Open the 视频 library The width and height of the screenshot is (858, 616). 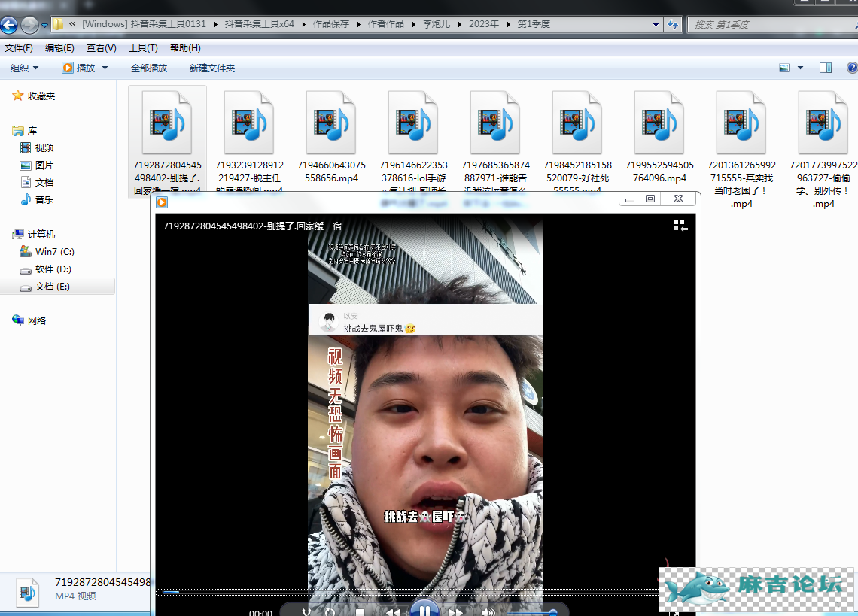37,147
